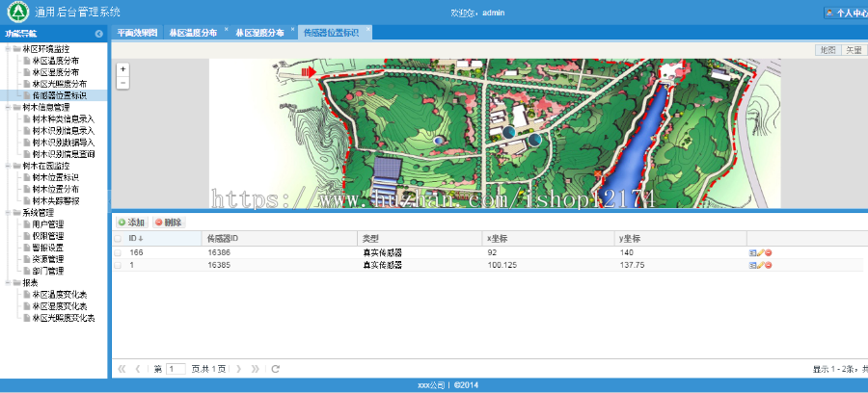Viewport: 868px width, 393px height.
Task: Switch to the 平面效果图 tab
Action: pyautogui.click(x=137, y=33)
